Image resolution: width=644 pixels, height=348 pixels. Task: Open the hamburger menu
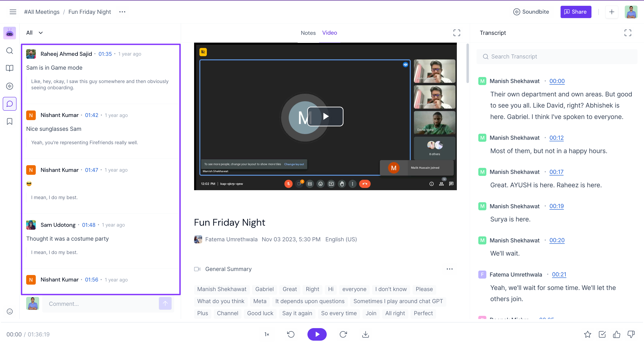13,12
